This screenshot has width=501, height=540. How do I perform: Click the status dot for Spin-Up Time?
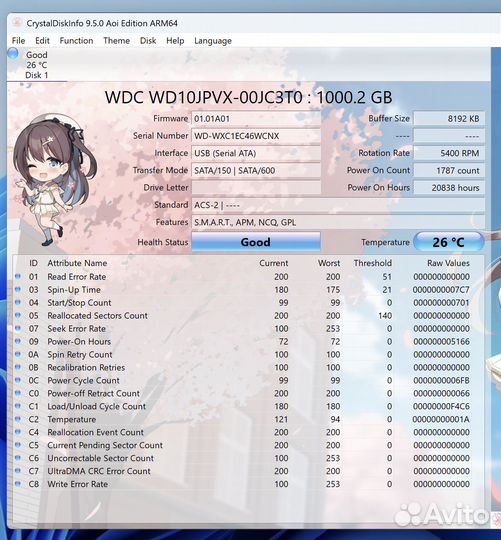18,289
